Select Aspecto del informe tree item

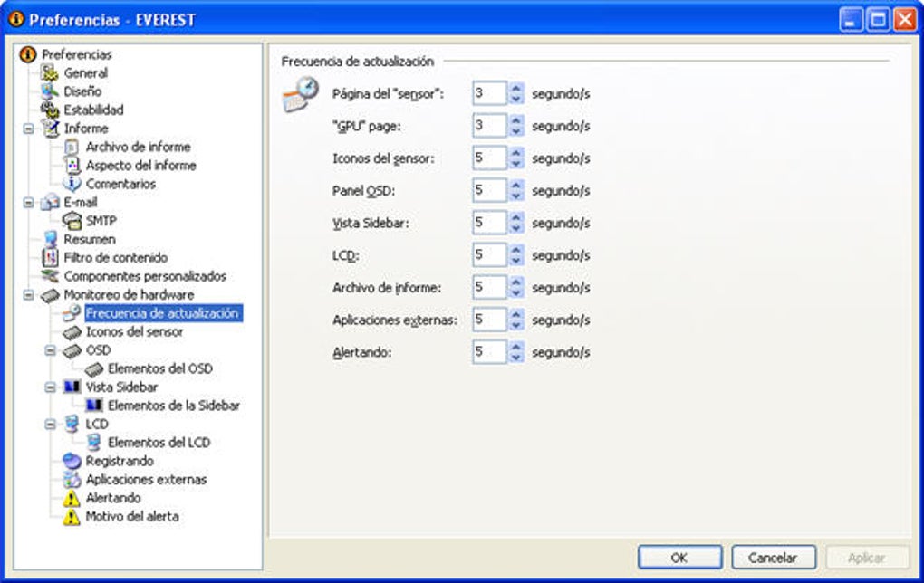(x=140, y=166)
